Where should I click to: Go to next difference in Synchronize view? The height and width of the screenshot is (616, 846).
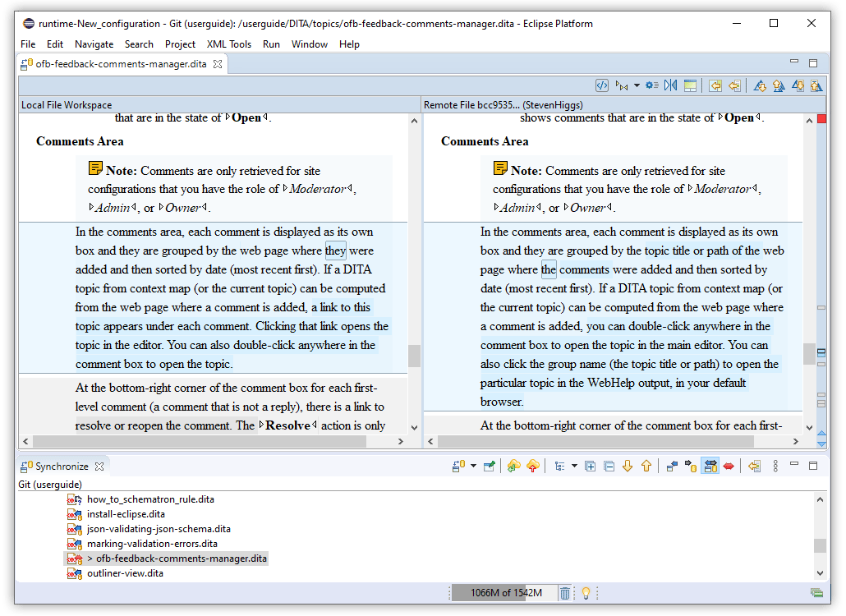[x=628, y=466]
